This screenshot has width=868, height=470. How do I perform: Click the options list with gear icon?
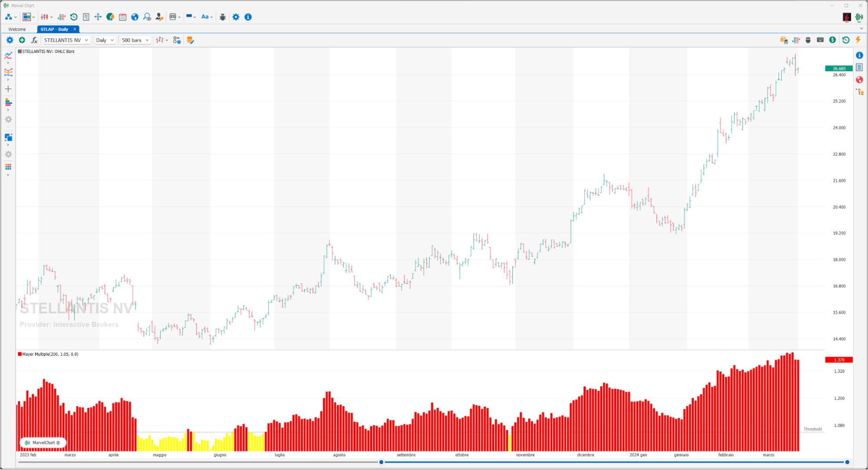tap(177, 40)
